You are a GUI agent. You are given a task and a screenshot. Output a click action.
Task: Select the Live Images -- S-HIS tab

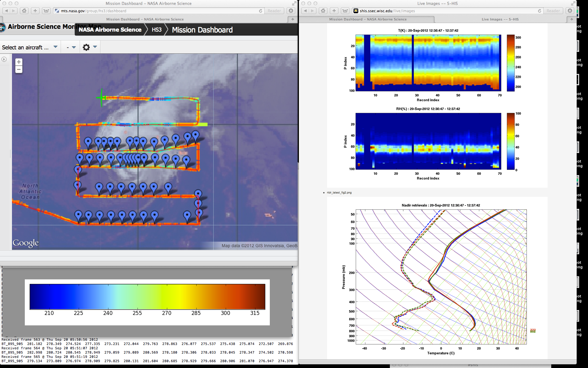(x=500, y=19)
